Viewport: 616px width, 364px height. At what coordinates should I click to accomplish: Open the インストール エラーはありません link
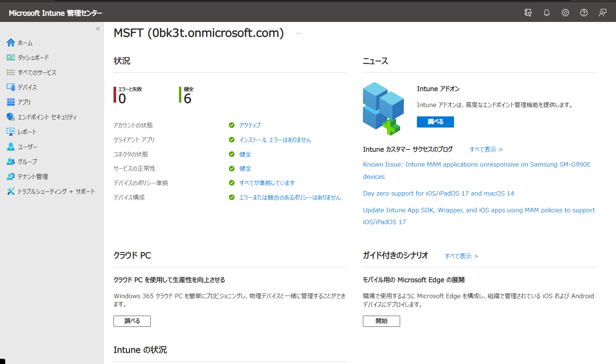[x=275, y=140]
